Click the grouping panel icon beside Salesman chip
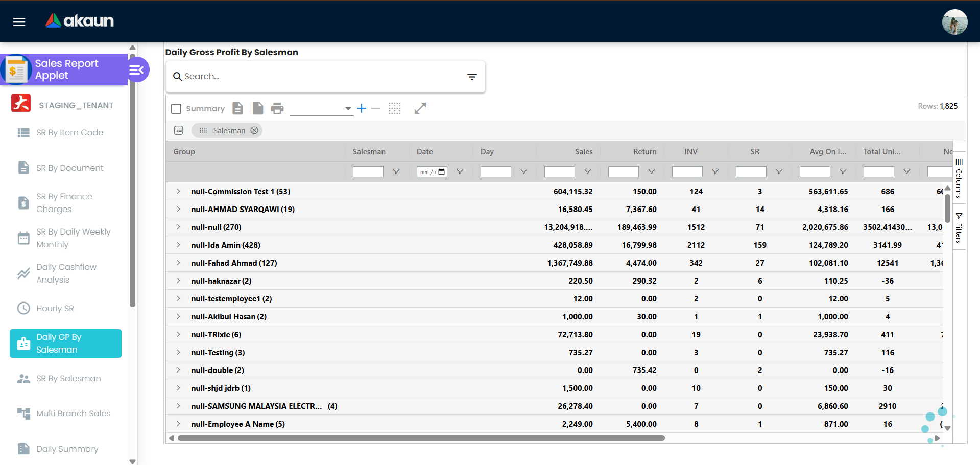The image size is (980, 465). pyautogui.click(x=179, y=130)
